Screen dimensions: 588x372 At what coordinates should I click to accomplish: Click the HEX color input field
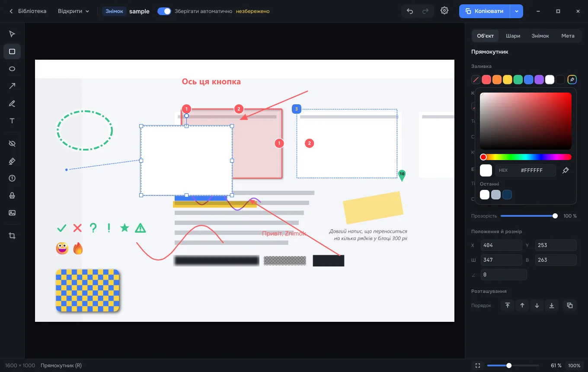(525, 170)
